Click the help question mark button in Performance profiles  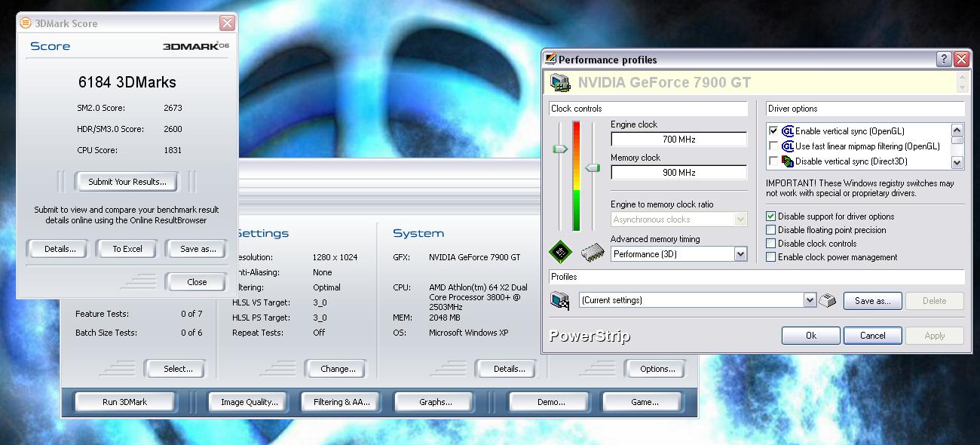[944, 59]
